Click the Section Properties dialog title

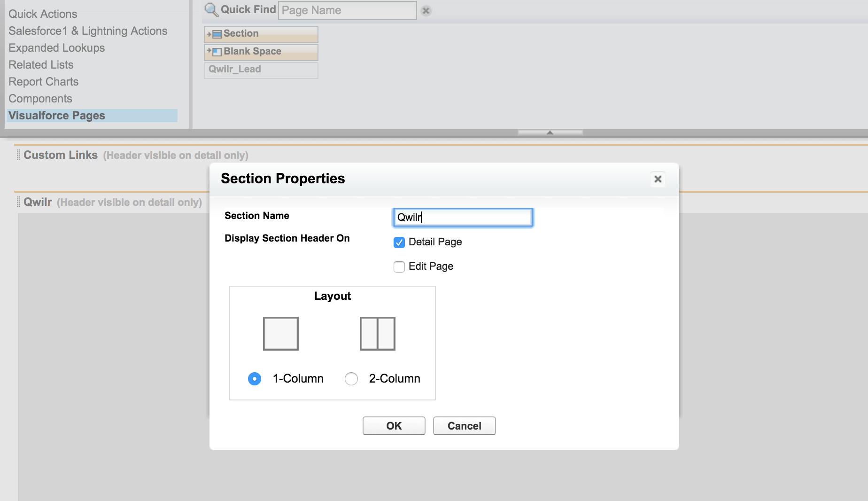[283, 179]
